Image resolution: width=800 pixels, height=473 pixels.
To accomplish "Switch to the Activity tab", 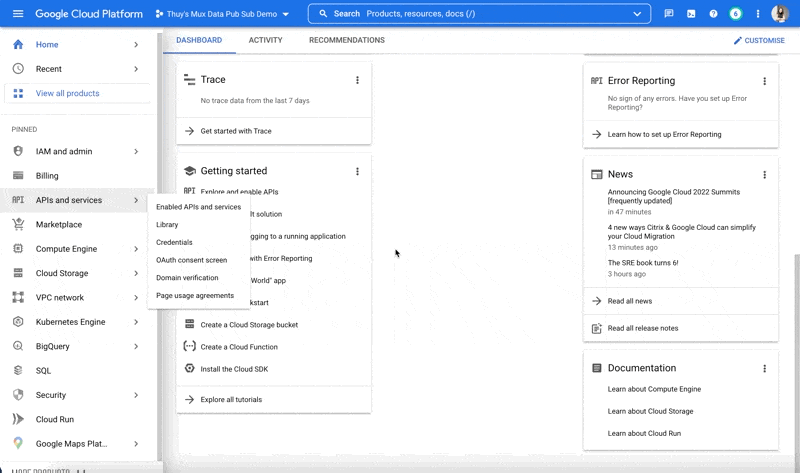I will tap(265, 40).
